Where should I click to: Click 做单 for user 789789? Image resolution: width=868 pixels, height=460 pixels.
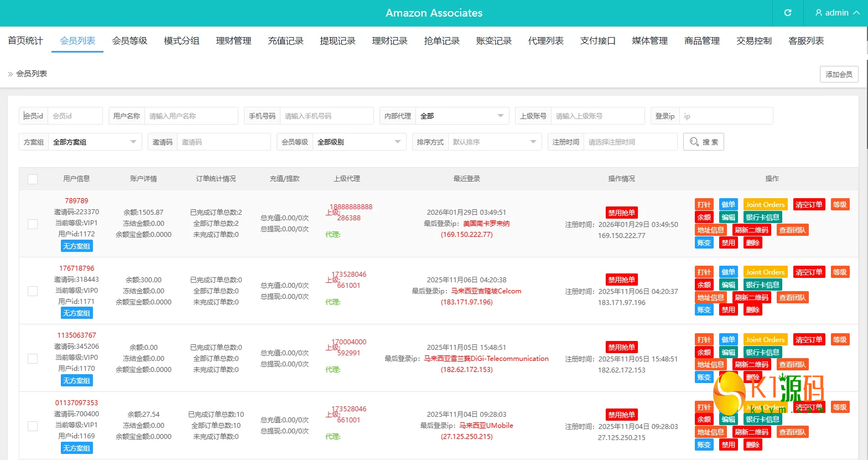[x=728, y=204]
